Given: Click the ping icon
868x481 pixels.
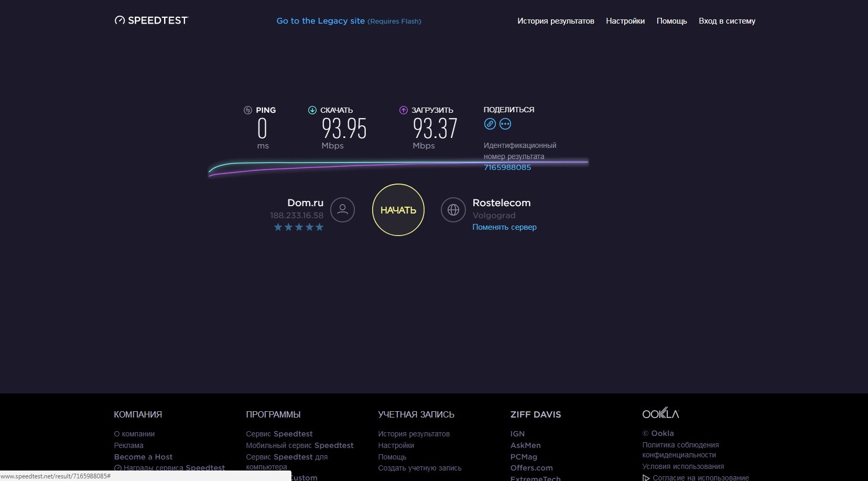Looking at the screenshot, I should pyautogui.click(x=248, y=110).
